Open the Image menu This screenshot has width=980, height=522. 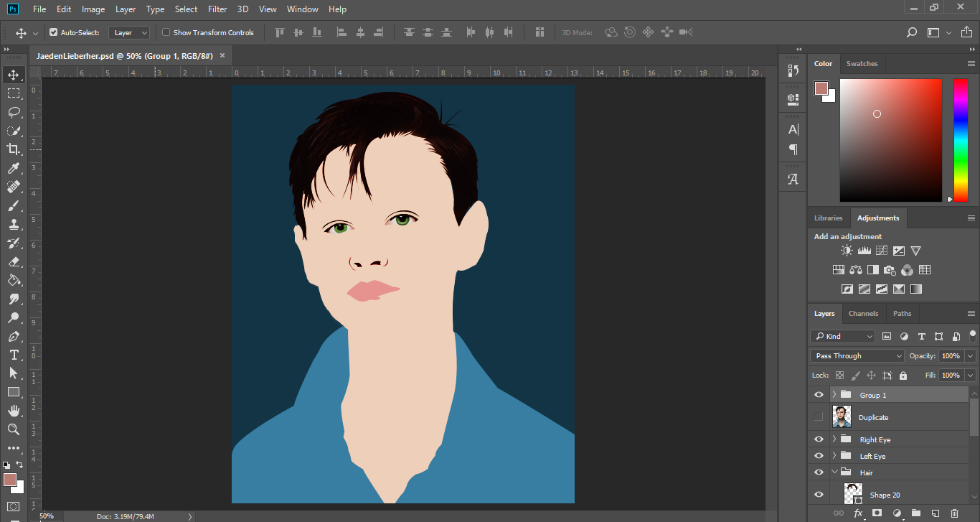tap(93, 9)
